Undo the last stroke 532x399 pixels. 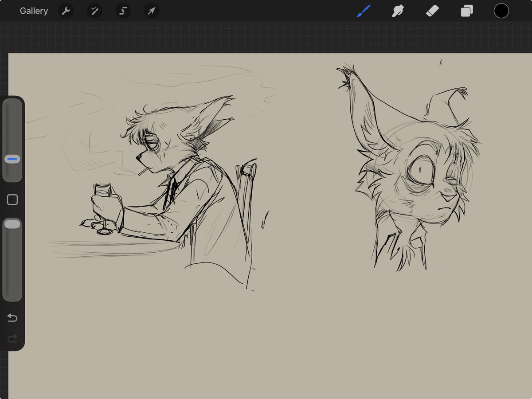pos(12,318)
